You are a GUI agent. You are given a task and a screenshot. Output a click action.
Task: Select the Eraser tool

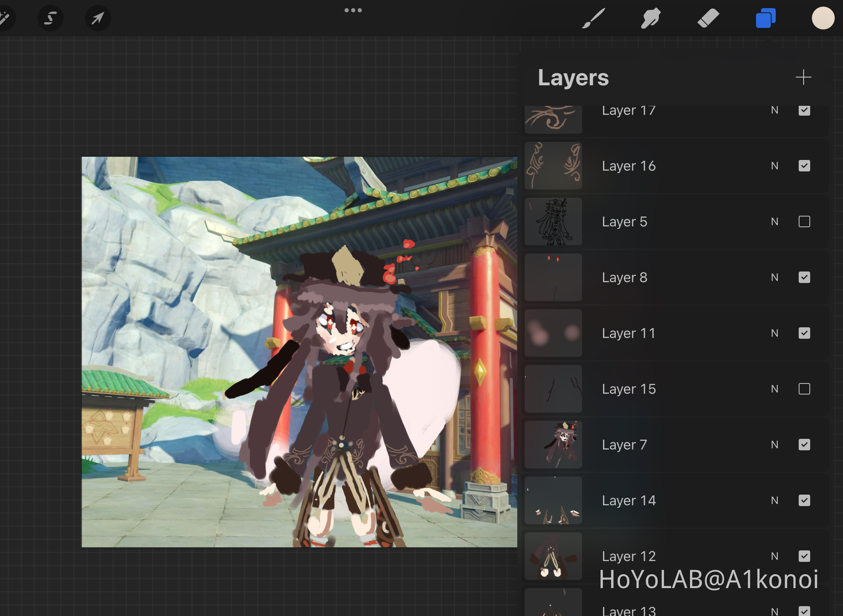(708, 18)
